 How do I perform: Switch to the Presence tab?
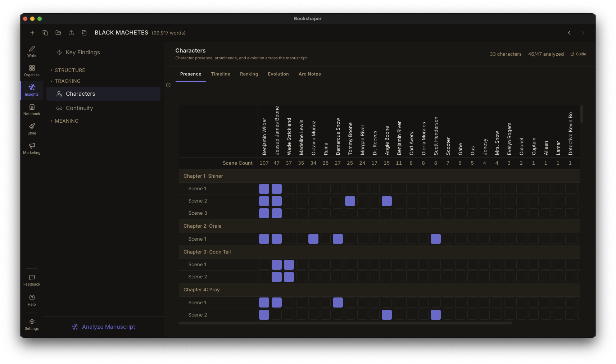pyautogui.click(x=191, y=74)
